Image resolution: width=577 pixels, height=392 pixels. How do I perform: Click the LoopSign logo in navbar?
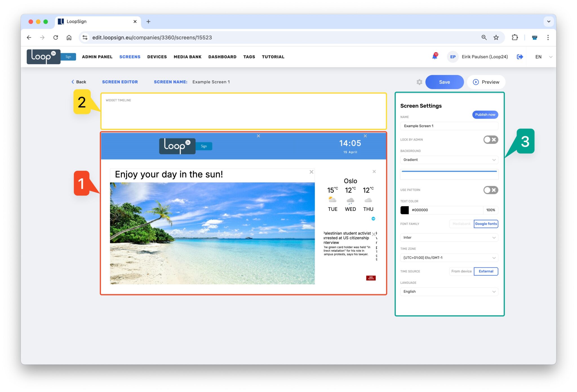(x=51, y=57)
